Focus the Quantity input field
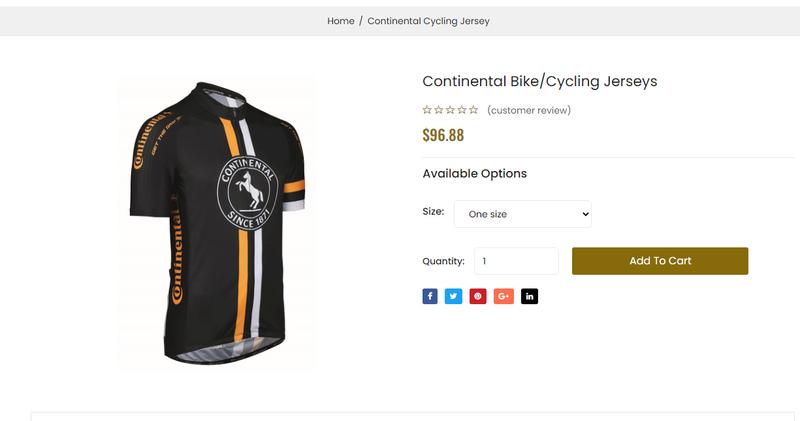800x421 pixels. [x=516, y=261]
